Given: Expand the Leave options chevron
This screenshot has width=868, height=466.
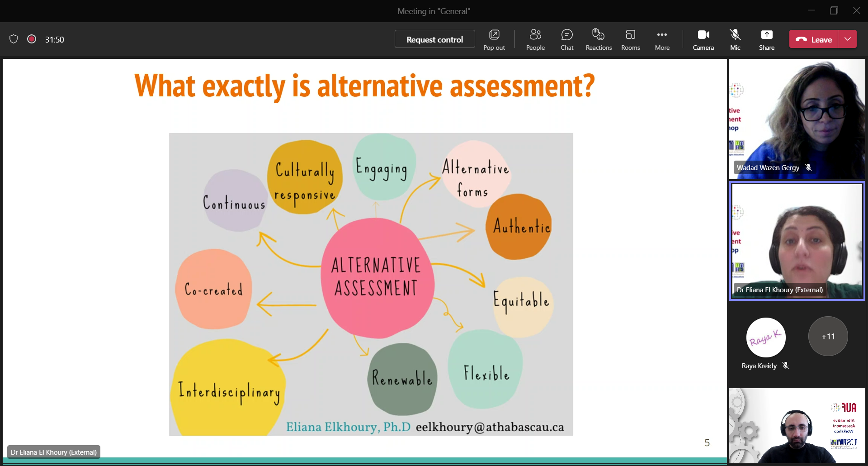Looking at the screenshot, I should (x=848, y=39).
